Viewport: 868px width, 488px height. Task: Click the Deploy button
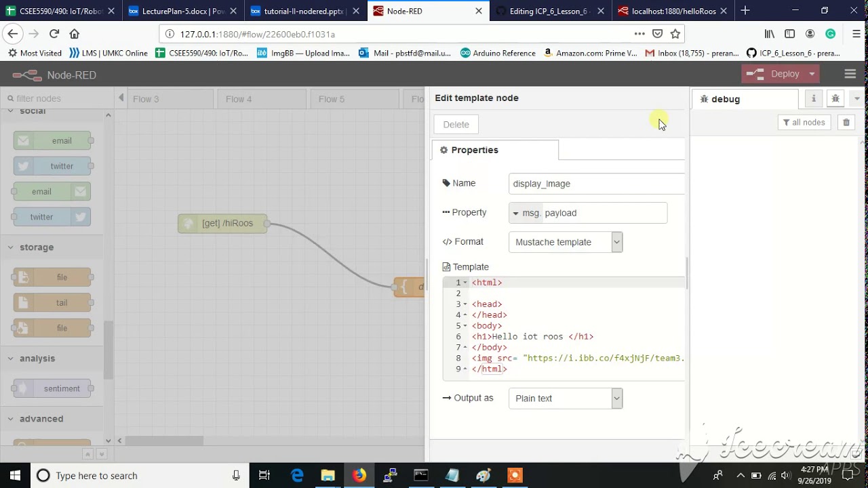[774, 74]
